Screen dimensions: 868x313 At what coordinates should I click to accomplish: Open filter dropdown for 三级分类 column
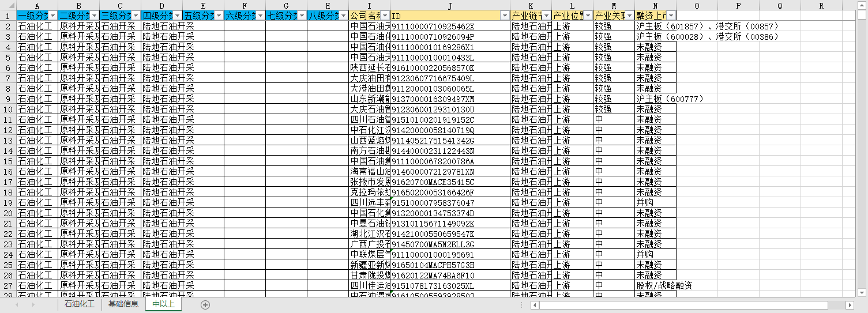tap(136, 16)
